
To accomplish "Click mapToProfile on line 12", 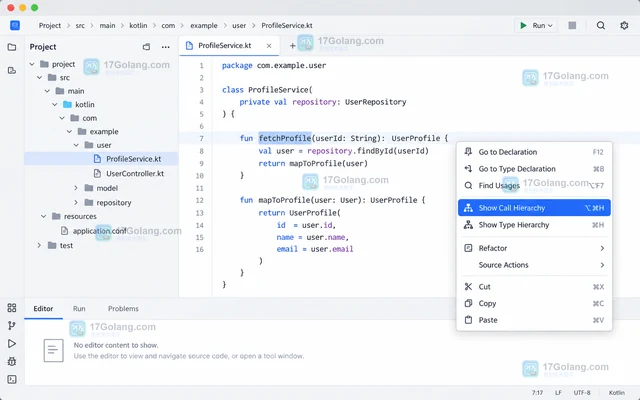I will pos(285,200).
